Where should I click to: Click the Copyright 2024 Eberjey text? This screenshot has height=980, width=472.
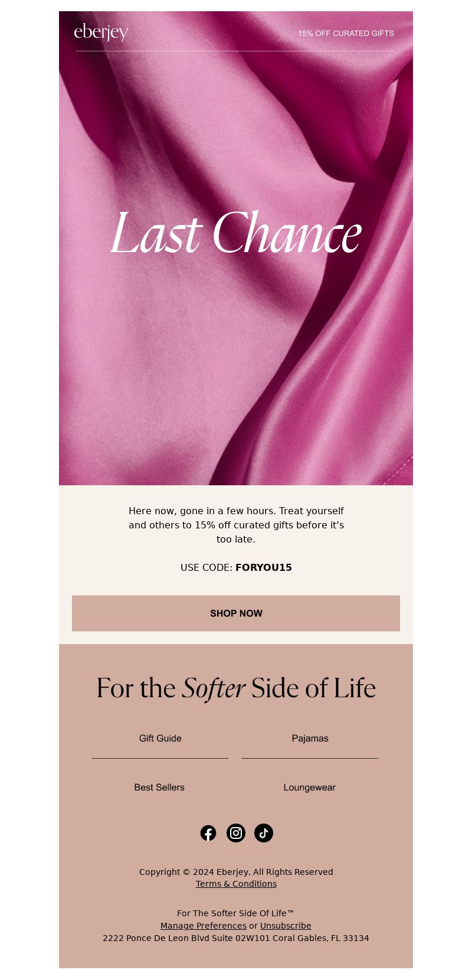(236, 872)
